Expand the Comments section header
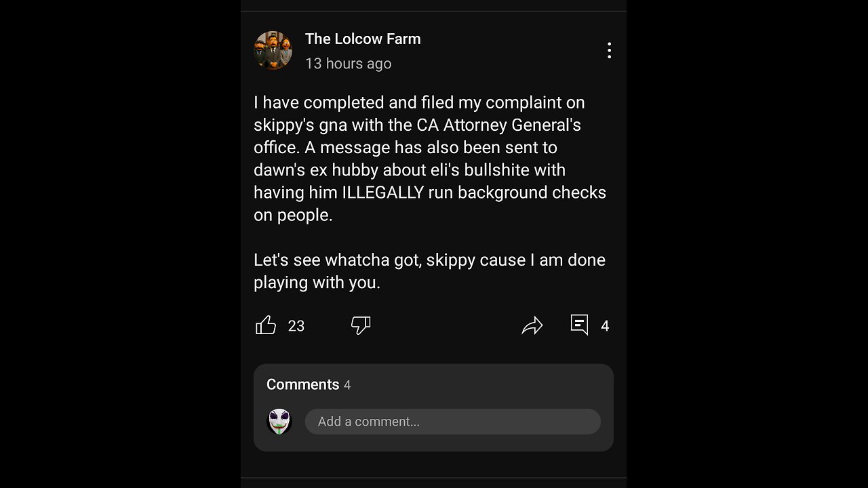The height and width of the screenshot is (488, 868). (x=302, y=384)
